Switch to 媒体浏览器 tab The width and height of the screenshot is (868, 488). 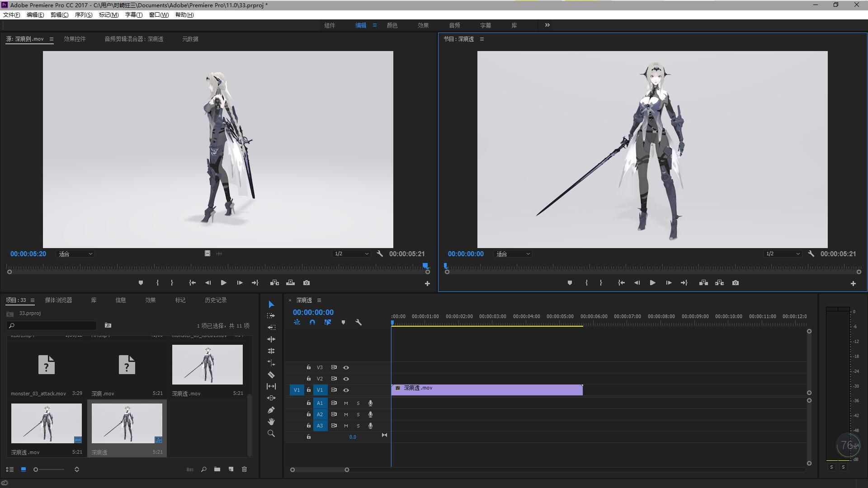pyautogui.click(x=58, y=300)
